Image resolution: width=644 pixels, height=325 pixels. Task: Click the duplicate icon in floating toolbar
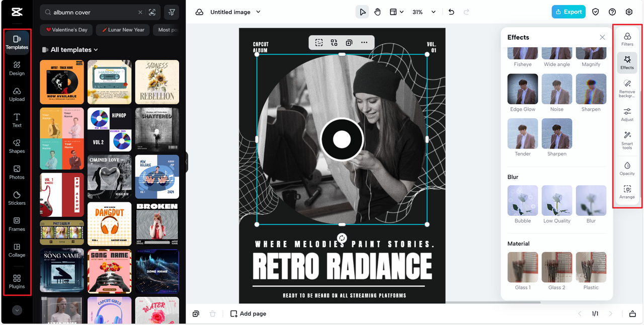click(x=349, y=43)
